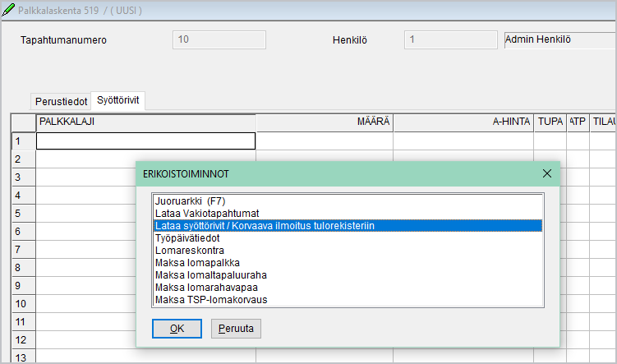The image size is (617, 364).
Task: Switch to the Perustiedot tab
Action: click(x=61, y=101)
